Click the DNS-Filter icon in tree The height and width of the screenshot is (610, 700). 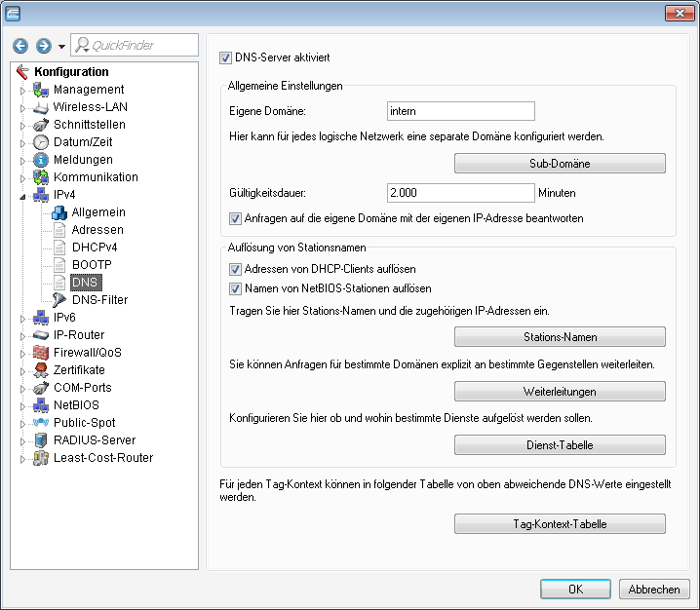pyautogui.click(x=59, y=300)
